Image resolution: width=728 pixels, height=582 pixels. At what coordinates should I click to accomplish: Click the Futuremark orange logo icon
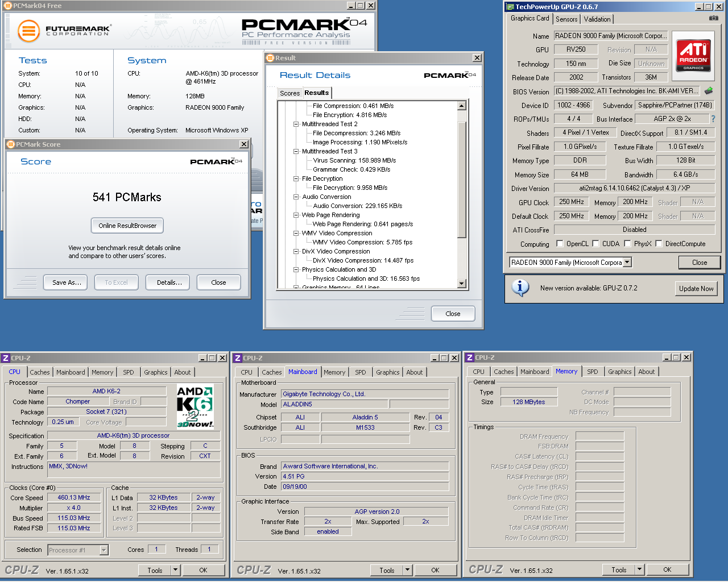coord(28,31)
